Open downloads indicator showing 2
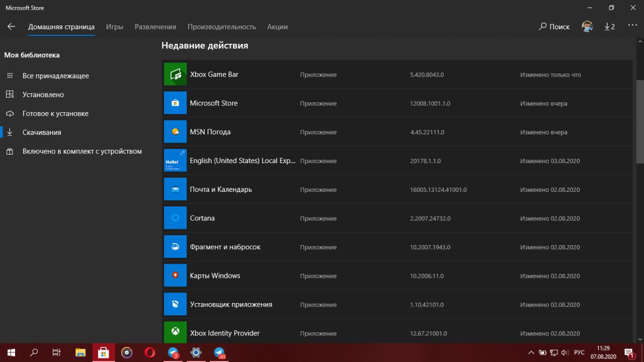The width and height of the screenshot is (644, 362). click(609, 27)
